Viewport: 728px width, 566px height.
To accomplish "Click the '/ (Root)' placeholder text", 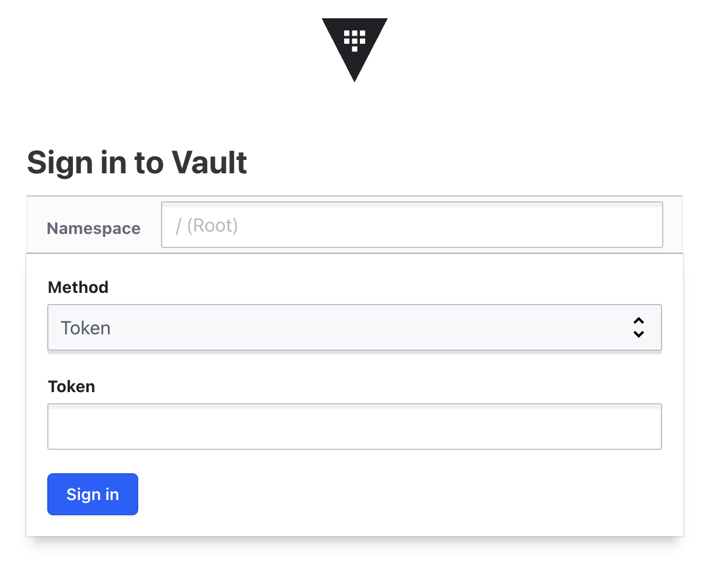I will pos(207,226).
